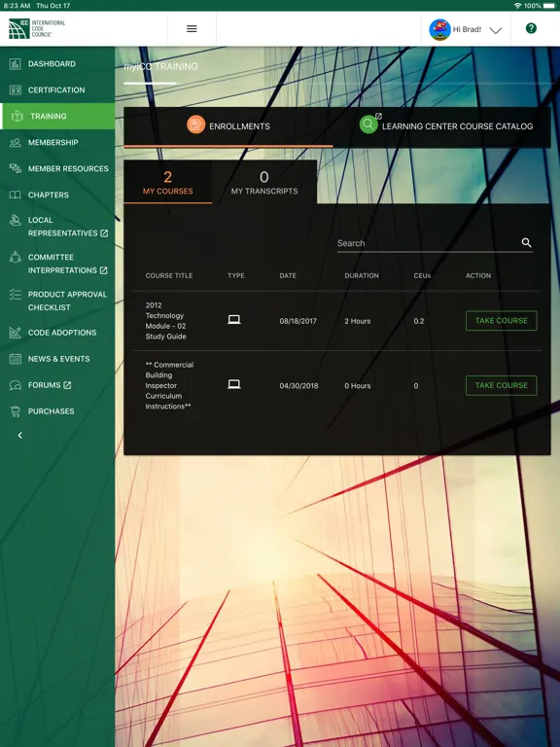560x747 pixels.
Task: Select the MY COURSES tab
Action: point(167,183)
